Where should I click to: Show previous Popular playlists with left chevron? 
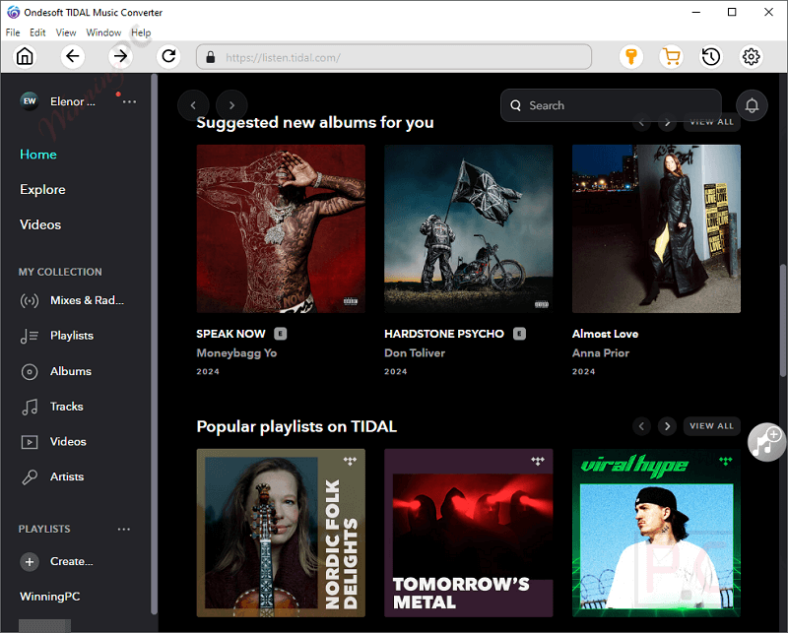(x=641, y=426)
